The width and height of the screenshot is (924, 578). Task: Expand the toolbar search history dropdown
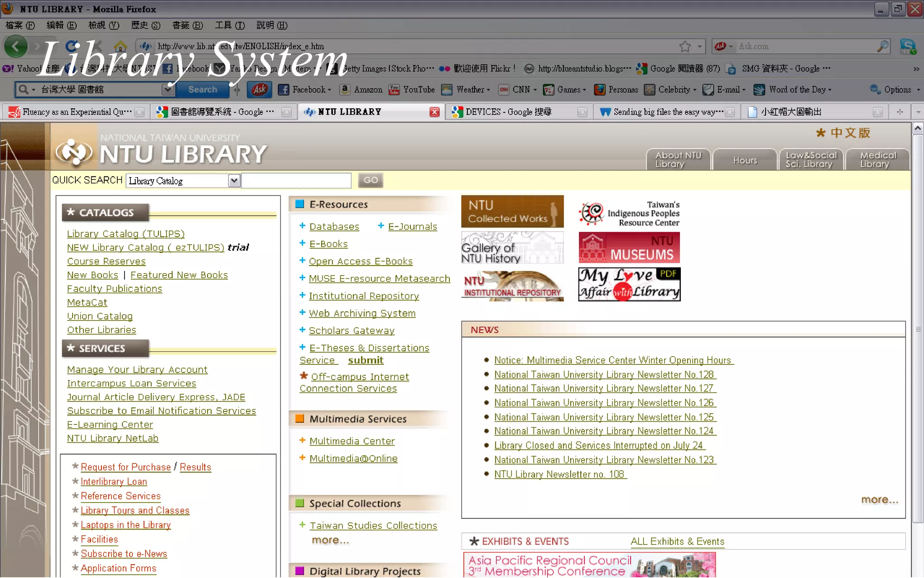pyautogui.click(x=167, y=89)
